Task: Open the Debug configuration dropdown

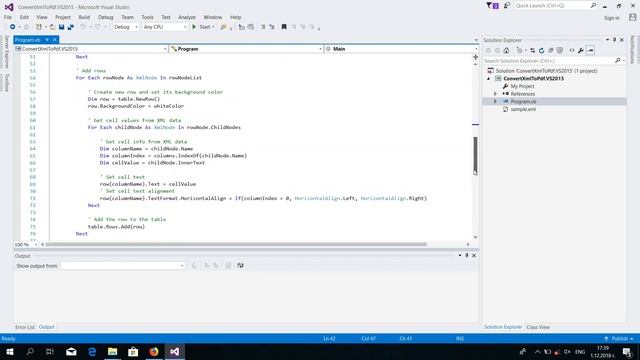Action: click(x=126, y=27)
